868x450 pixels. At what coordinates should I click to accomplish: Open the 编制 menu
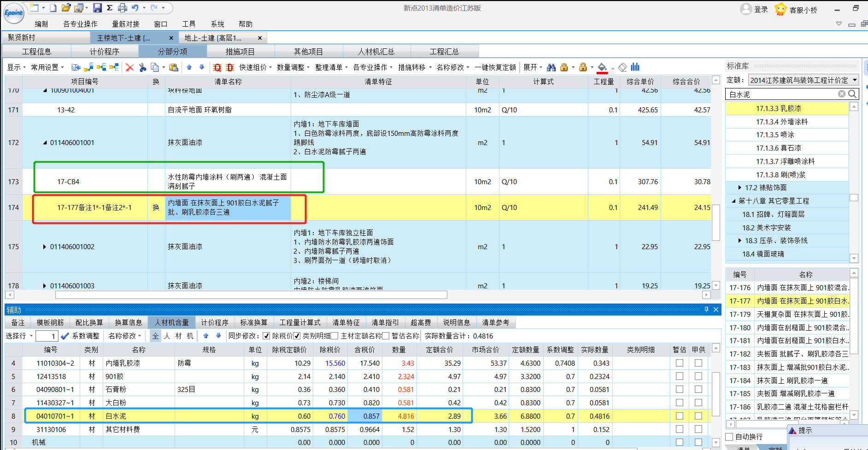tap(41, 24)
